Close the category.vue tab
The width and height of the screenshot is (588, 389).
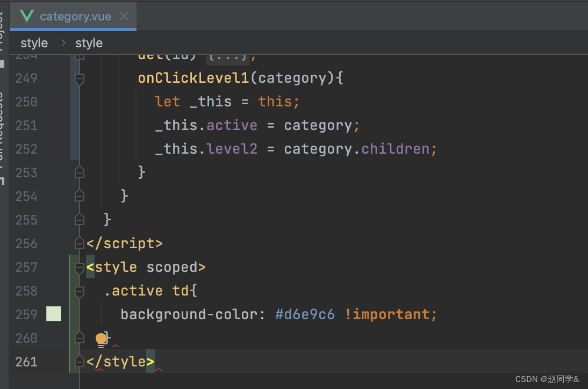click(124, 17)
